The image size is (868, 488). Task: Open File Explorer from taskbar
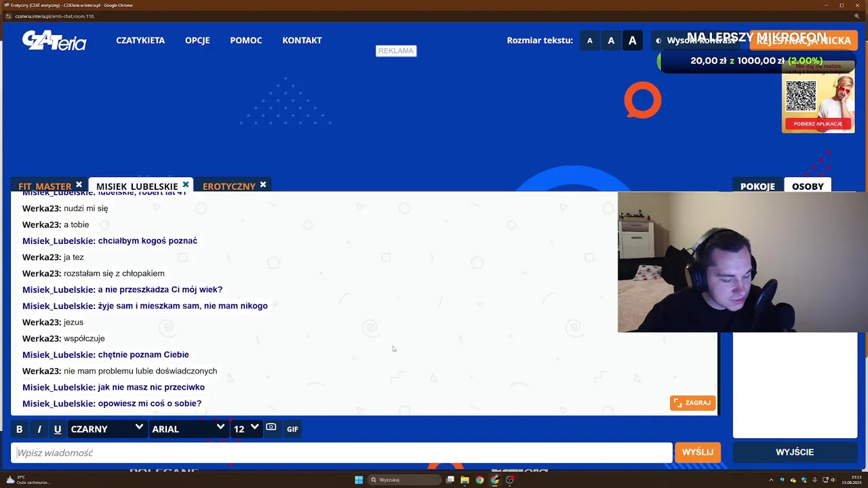[x=465, y=480]
